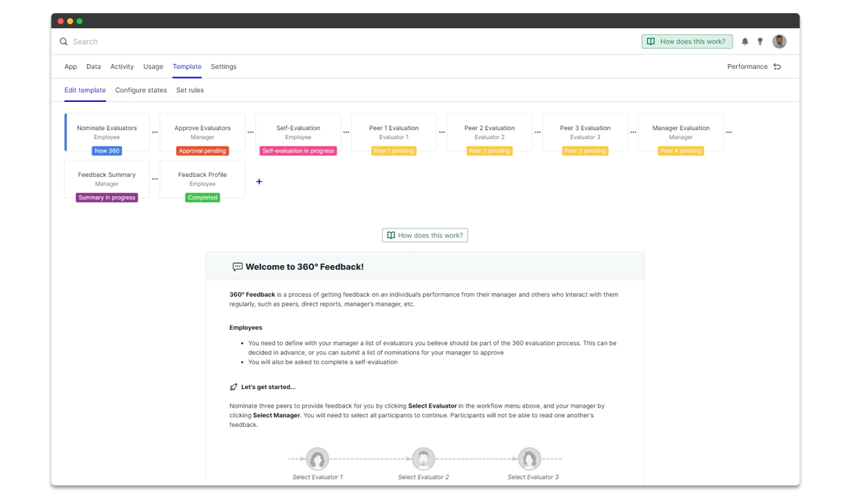Click the Select Evaluator 1 avatar placeholder
This screenshot has height=504, width=851.
(317, 459)
